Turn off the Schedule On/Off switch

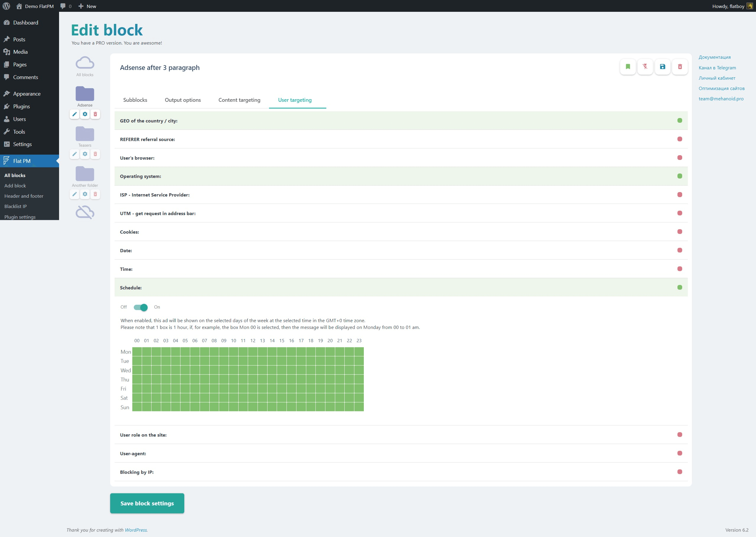click(x=140, y=307)
